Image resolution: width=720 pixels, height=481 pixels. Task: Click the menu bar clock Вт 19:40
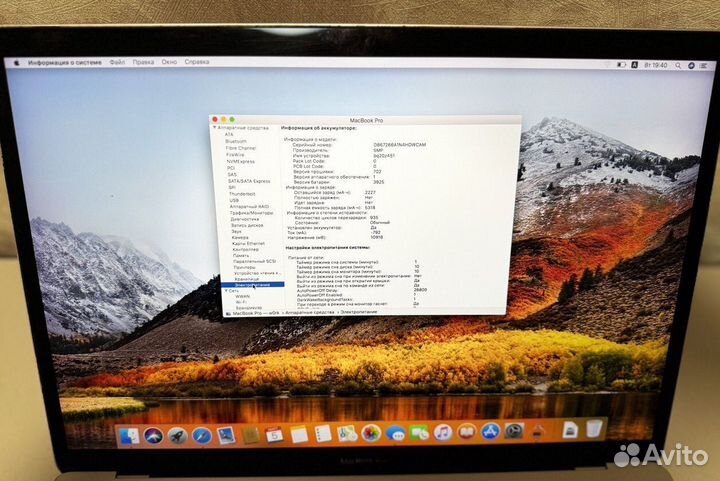[x=656, y=65]
